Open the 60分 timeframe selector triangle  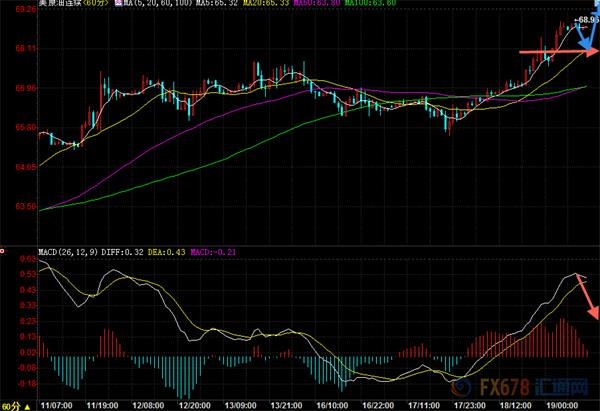coord(27,407)
